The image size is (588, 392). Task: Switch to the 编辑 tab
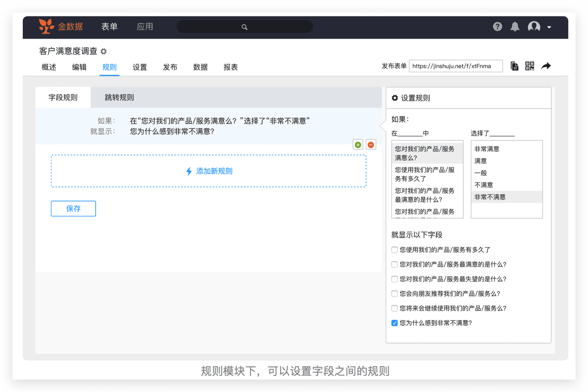click(79, 67)
